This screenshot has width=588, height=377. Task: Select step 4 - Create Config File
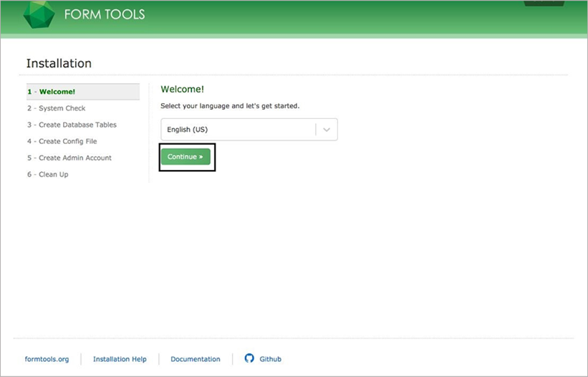click(62, 141)
